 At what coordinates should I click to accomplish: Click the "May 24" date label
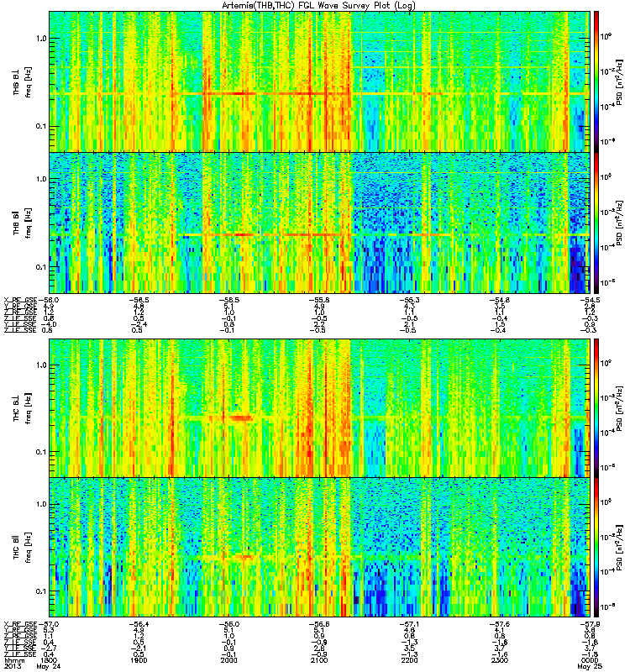pos(49,667)
